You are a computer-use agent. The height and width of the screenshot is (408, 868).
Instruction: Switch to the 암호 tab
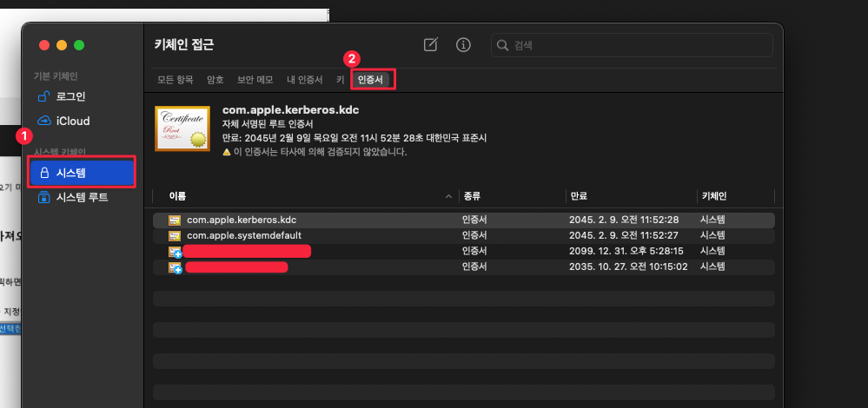click(215, 80)
